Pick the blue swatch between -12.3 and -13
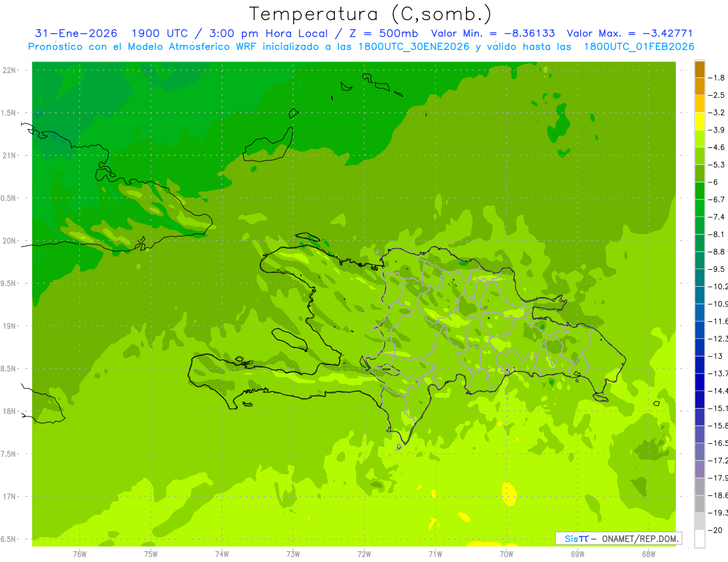 coord(699,347)
